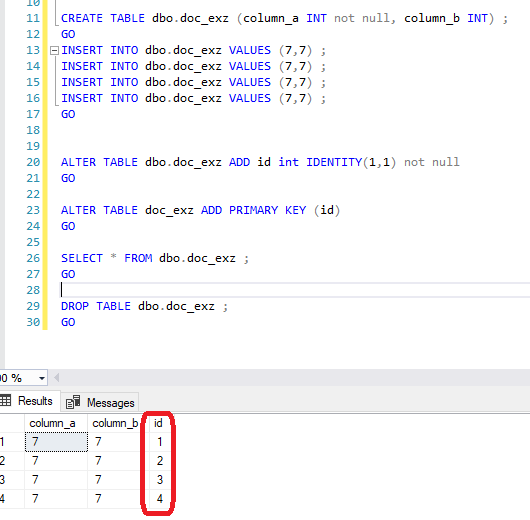
Task: Click the INSERT statement on line 16
Action: coord(193,98)
